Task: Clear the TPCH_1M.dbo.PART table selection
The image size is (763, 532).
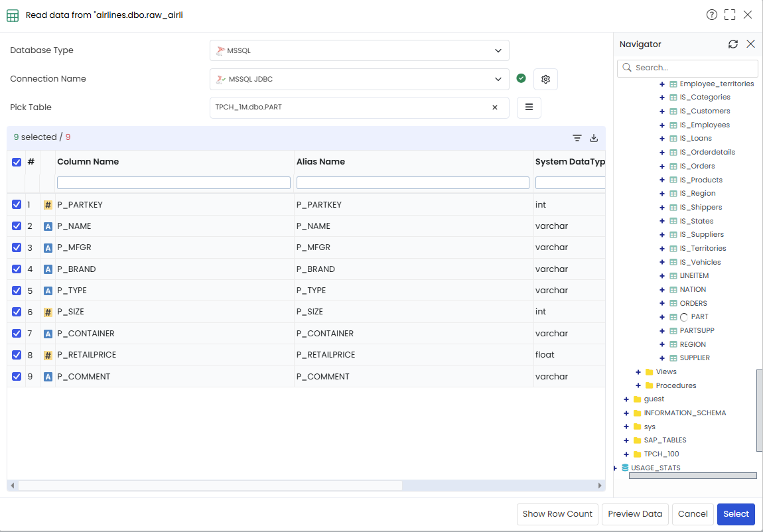Action: tap(495, 107)
